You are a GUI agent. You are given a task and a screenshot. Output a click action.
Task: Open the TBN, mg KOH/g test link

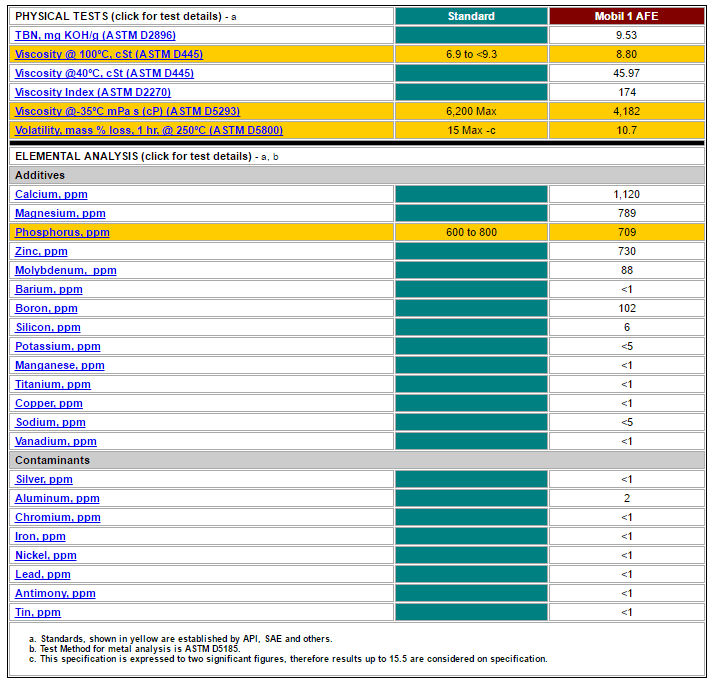coord(95,35)
